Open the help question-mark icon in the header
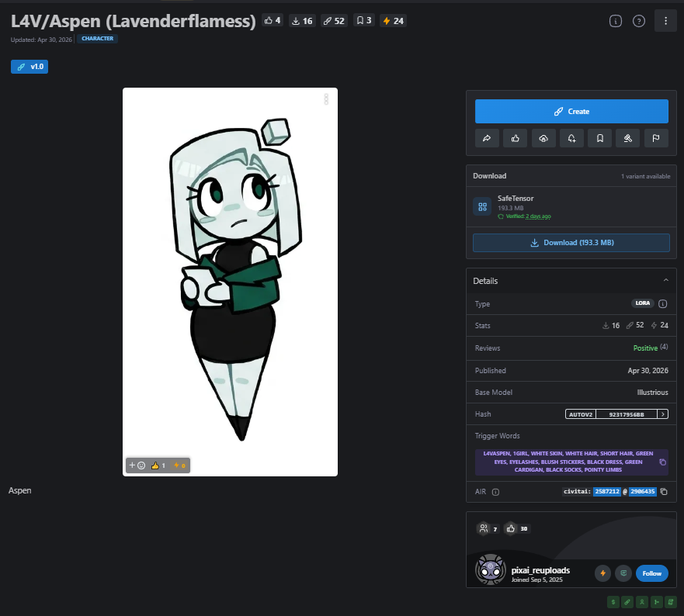684x616 pixels. coord(639,21)
